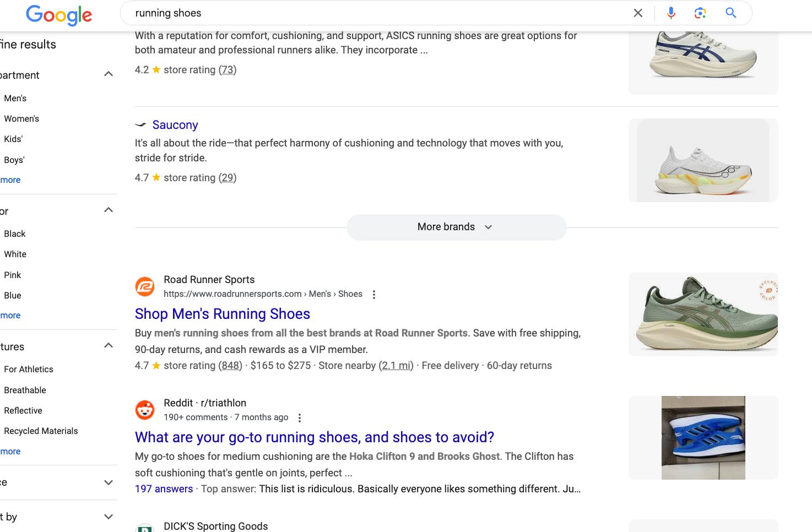The height and width of the screenshot is (532, 812).
Task: Filter by White color
Action: (15, 254)
